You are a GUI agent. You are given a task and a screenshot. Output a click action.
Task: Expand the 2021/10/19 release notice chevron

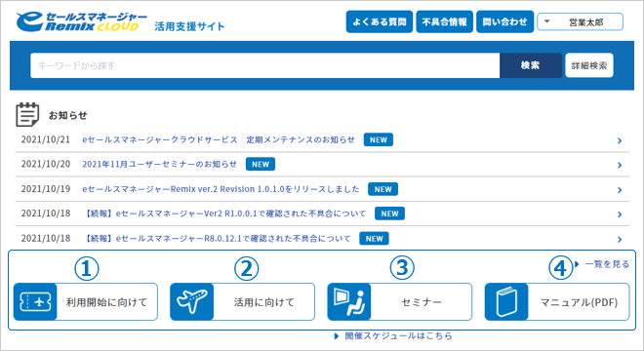(620, 190)
